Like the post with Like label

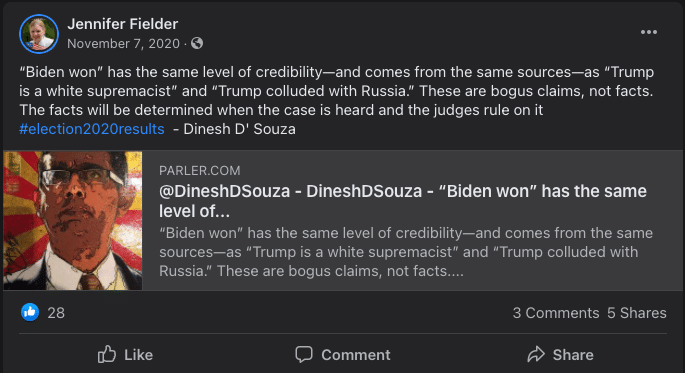(138, 355)
